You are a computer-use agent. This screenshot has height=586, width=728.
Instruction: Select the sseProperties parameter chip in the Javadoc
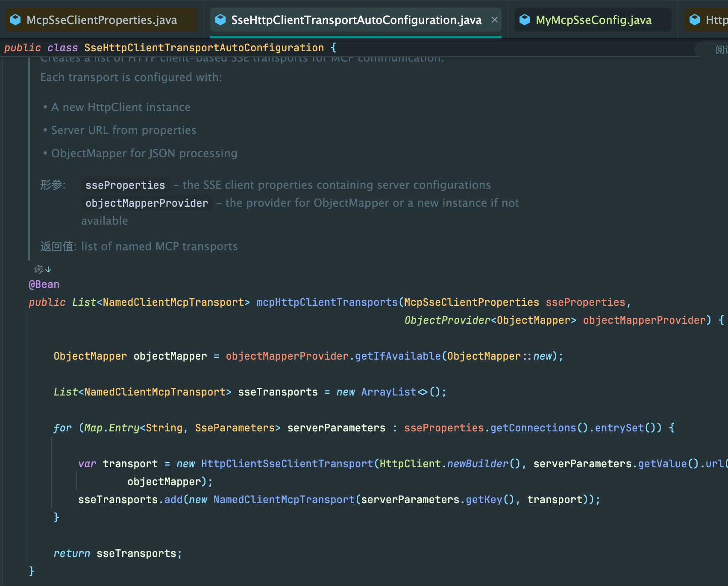[125, 185]
